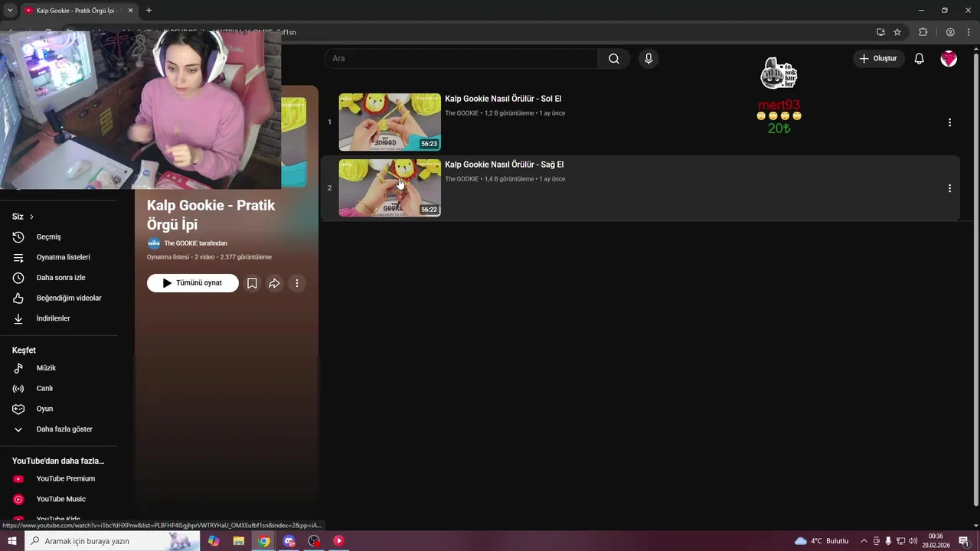Open the Windows Start menu
The image size is (980, 551).
(11, 541)
